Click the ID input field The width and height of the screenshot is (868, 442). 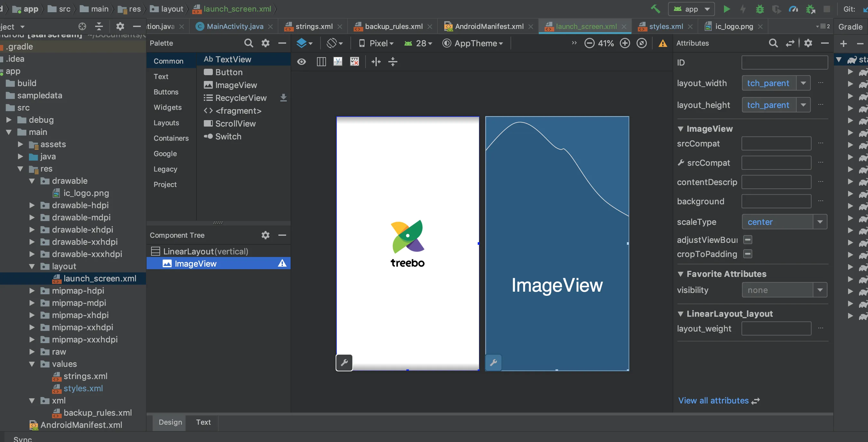(x=784, y=63)
